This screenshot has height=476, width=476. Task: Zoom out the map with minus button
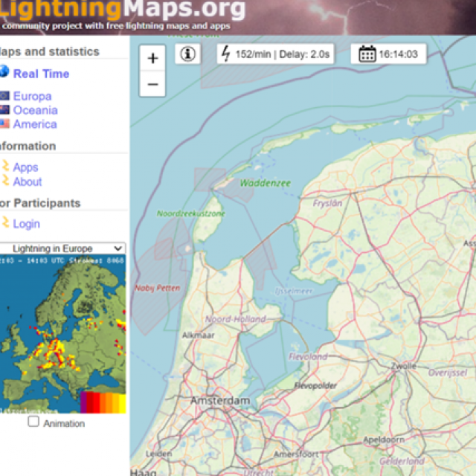152,84
